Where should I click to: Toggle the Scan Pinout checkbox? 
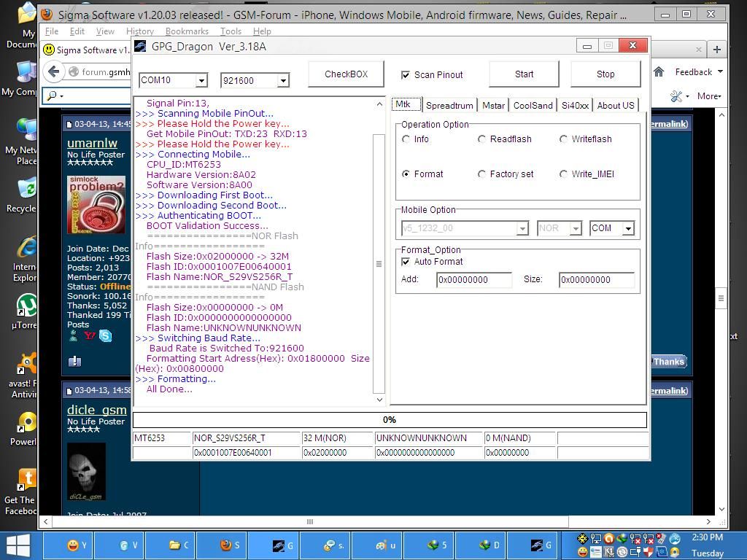(x=406, y=74)
